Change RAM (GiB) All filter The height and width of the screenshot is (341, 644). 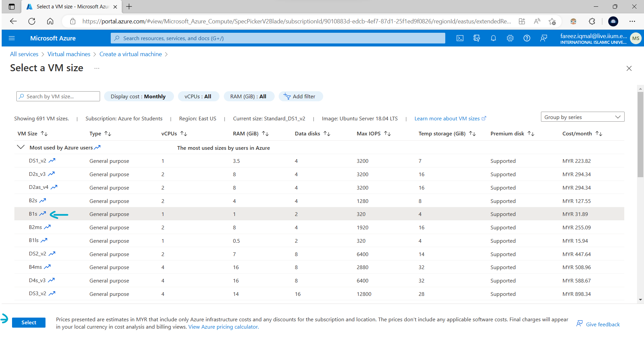coord(249,96)
